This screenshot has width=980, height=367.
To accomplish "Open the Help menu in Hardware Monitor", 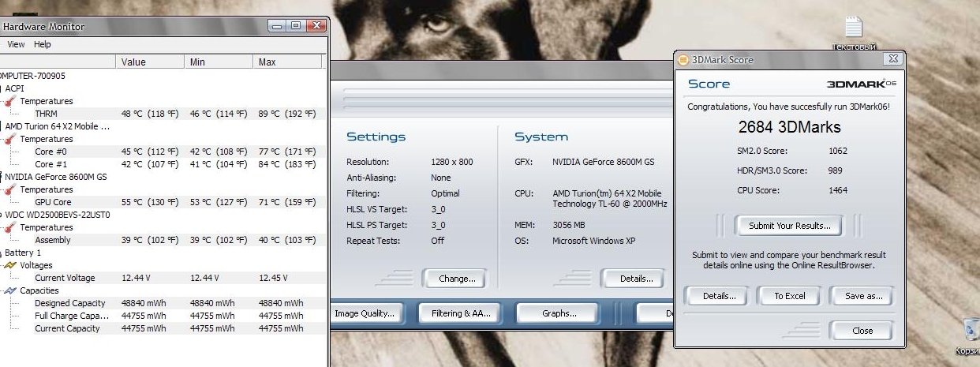I will point(43,44).
